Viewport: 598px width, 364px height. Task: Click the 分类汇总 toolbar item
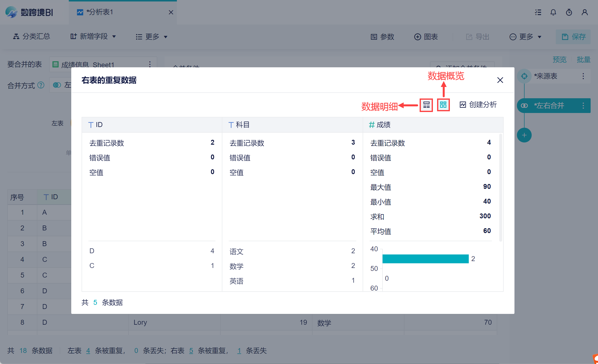click(31, 37)
